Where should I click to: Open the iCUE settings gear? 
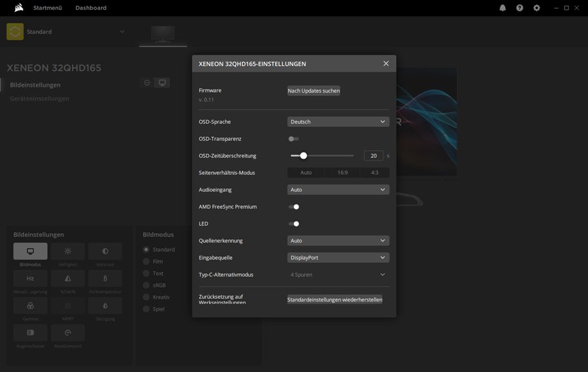tap(536, 8)
